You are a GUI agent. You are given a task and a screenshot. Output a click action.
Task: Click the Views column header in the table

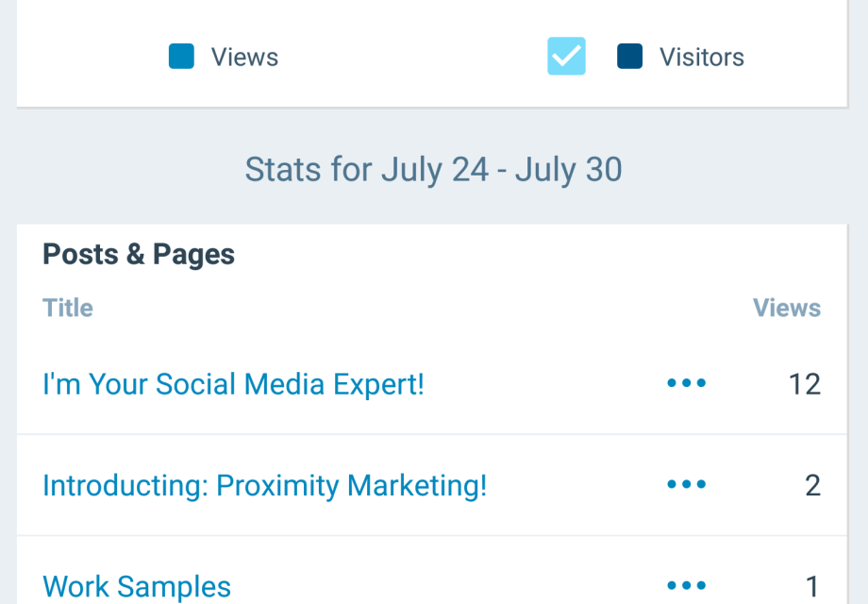[x=786, y=308]
